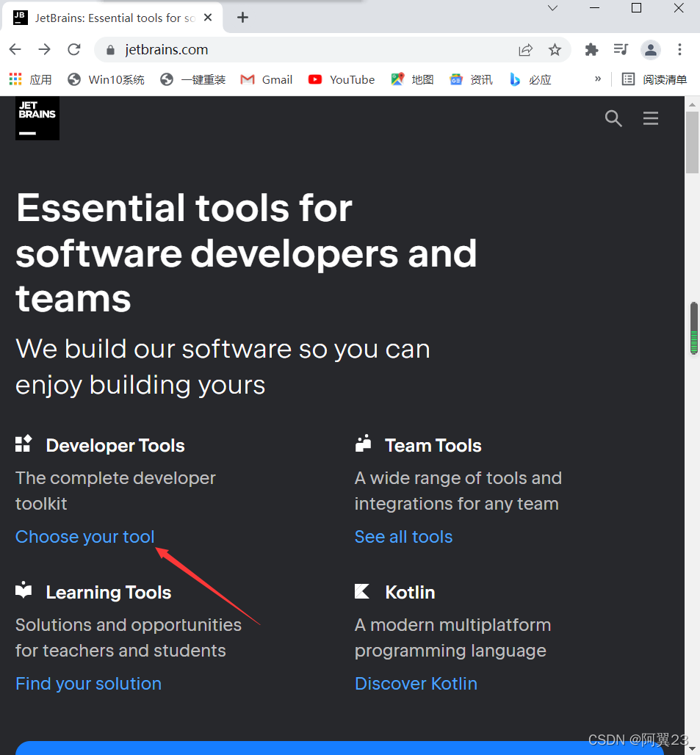Open the media control icon in toolbar
Viewport: 700px width, 755px height.
(x=621, y=49)
